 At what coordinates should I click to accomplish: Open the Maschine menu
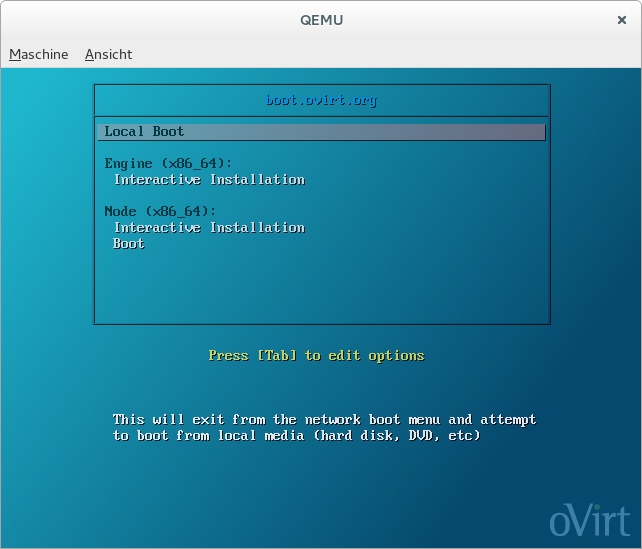[39, 54]
